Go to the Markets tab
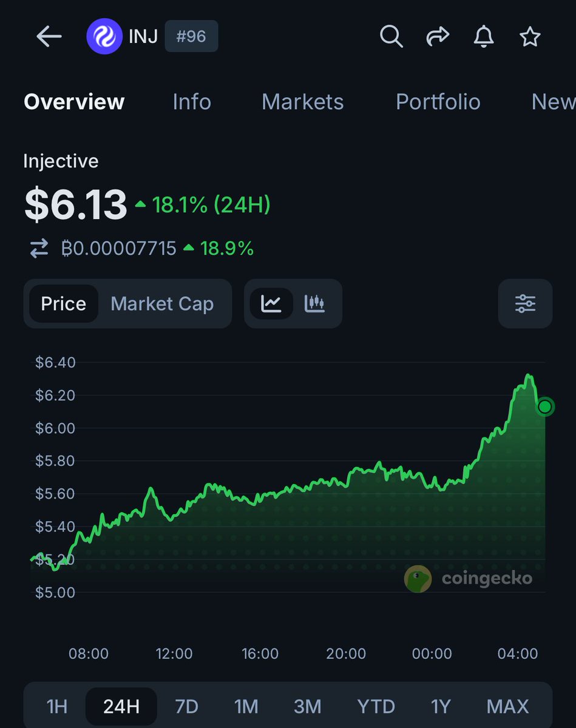This screenshot has width=576, height=728. pyautogui.click(x=302, y=101)
